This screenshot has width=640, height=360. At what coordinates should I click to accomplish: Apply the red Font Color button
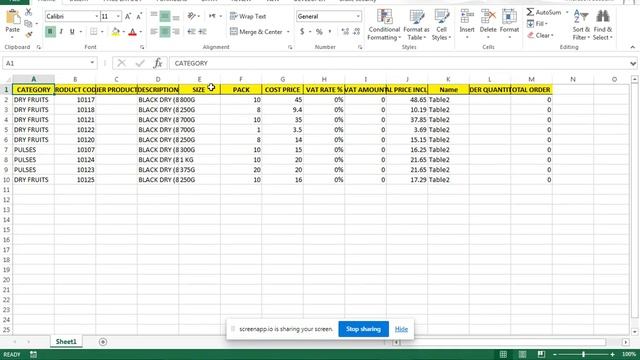tap(132, 31)
